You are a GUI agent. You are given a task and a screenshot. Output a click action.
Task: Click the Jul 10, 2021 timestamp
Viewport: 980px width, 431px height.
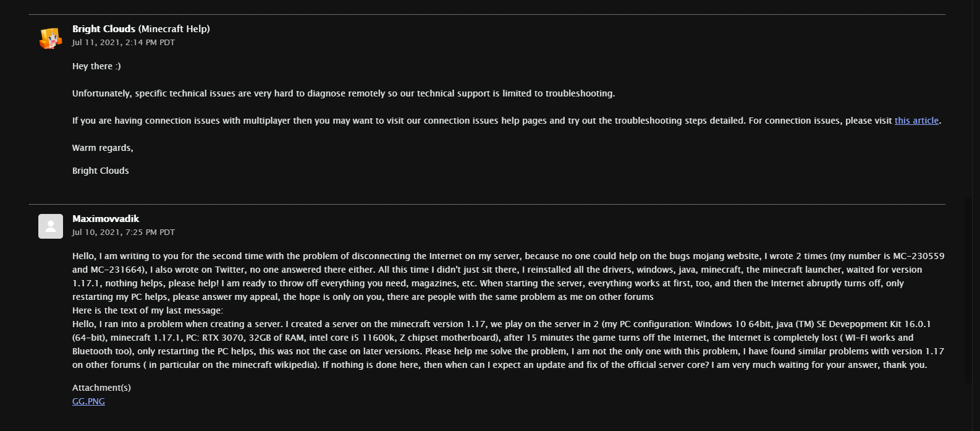124,233
